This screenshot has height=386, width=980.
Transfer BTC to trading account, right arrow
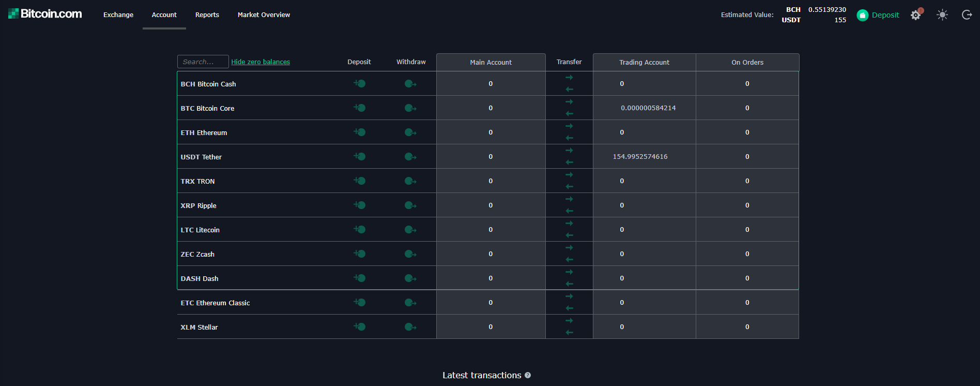569,102
